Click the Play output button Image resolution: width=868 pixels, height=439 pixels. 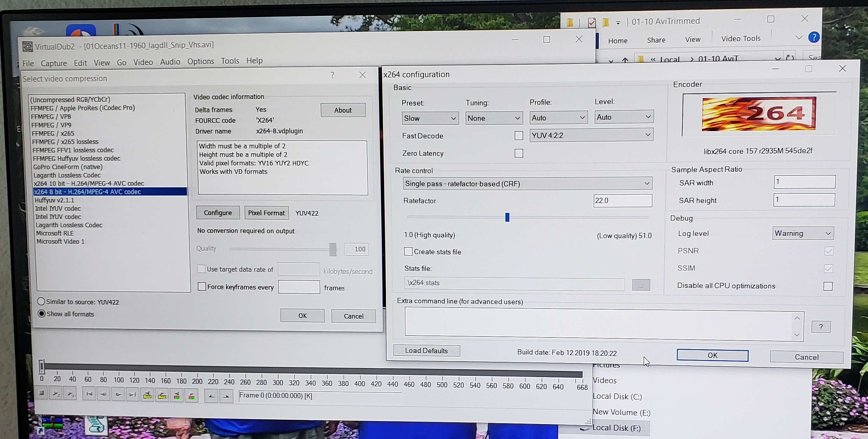pos(70,394)
